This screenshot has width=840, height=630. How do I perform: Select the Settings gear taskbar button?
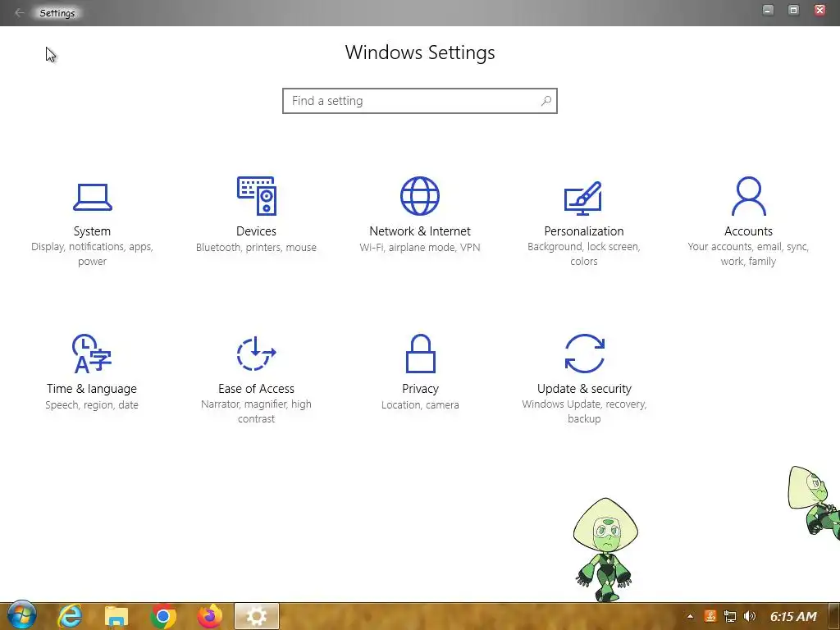pos(257,617)
